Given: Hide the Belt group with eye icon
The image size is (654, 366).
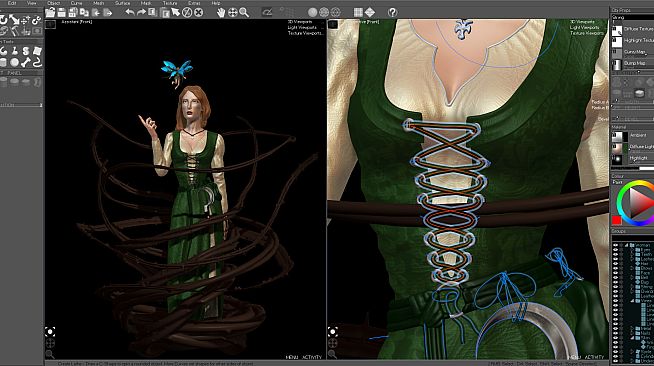Looking at the screenshot, I should coord(615,278).
